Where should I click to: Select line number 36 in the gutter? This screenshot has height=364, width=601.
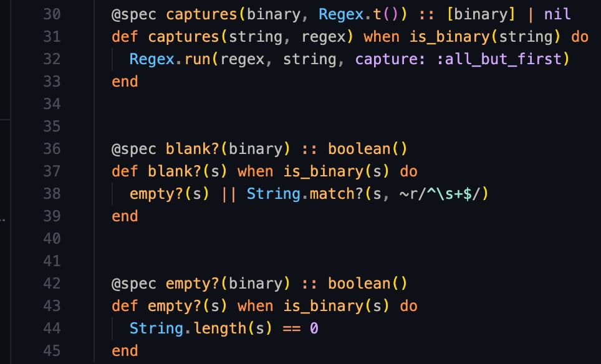(52, 149)
